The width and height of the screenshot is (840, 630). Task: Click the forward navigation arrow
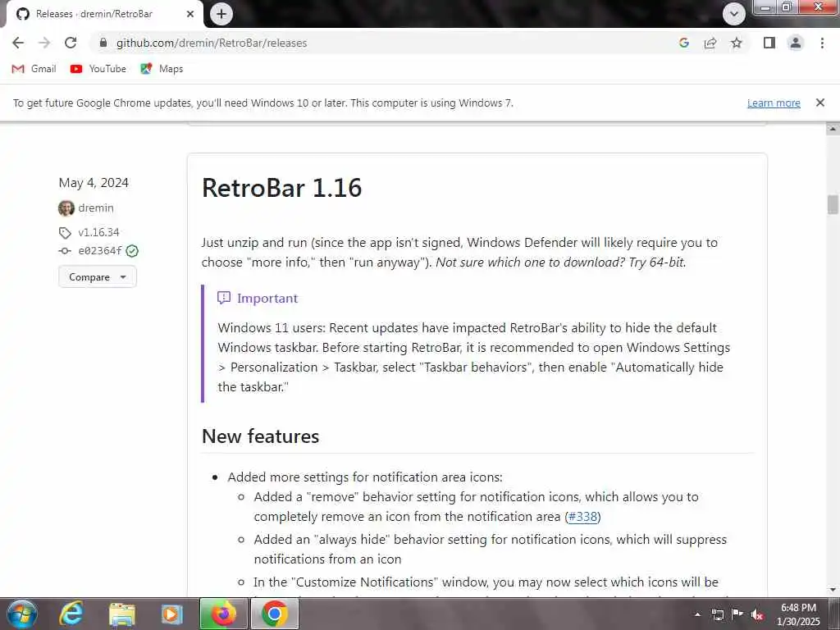44,43
